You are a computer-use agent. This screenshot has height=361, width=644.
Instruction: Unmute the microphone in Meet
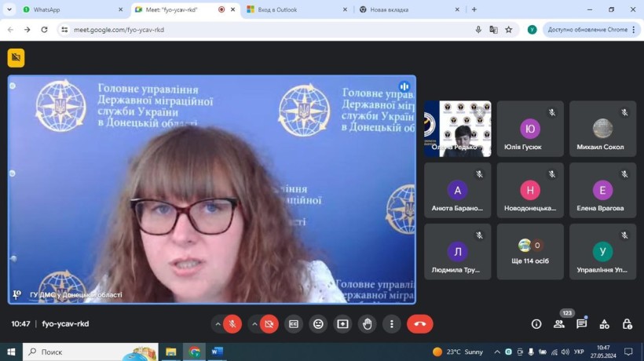pos(232,324)
